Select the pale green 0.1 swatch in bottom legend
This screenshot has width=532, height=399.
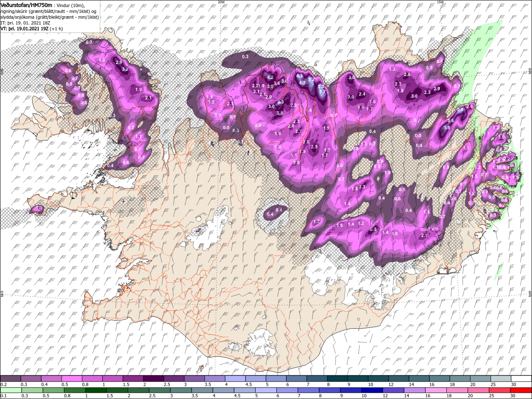click(x=11, y=390)
